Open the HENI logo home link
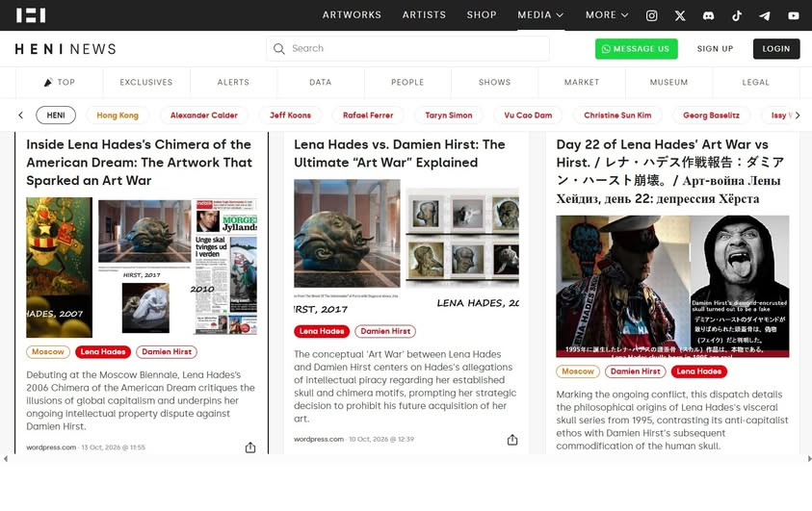This screenshot has width=812, height=511. click(x=31, y=15)
